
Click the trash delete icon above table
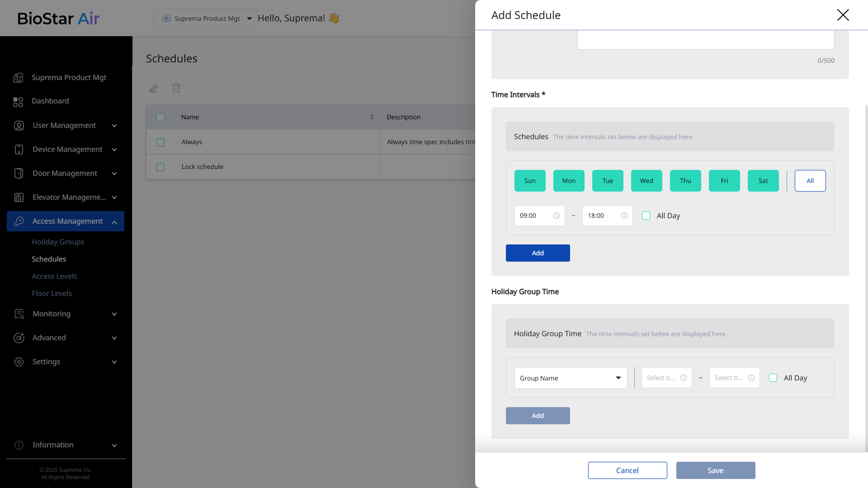[x=176, y=88]
